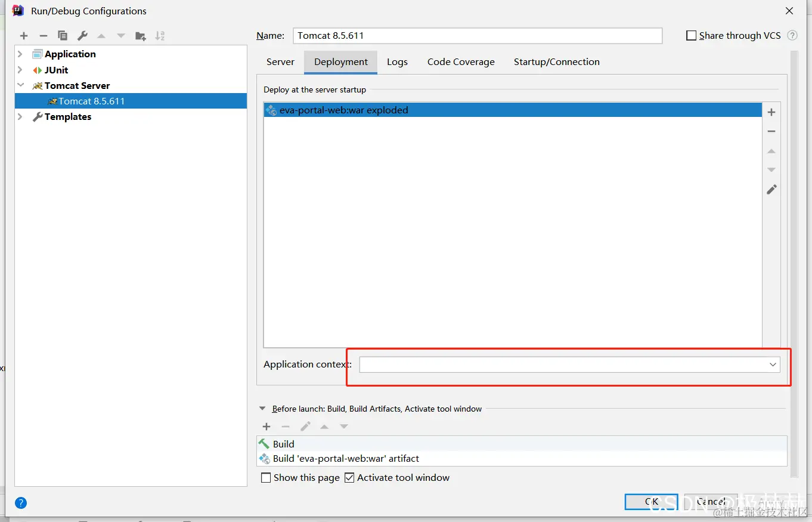Remove before launch task minus icon
This screenshot has height=522, width=812.
pos(286,427)
